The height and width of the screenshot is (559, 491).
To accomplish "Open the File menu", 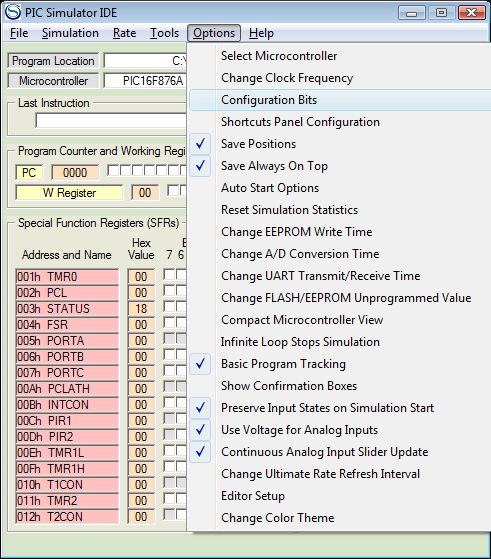I will click(19, 33).
